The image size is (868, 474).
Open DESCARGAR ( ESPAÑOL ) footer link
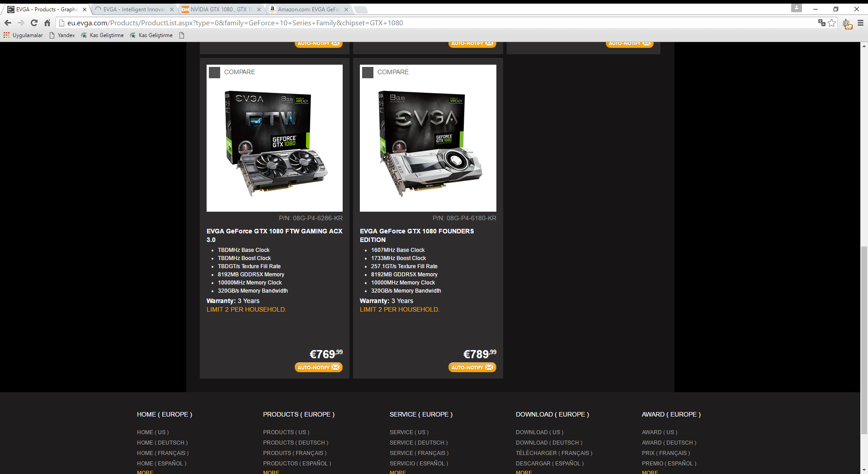(x=550, y=464)
